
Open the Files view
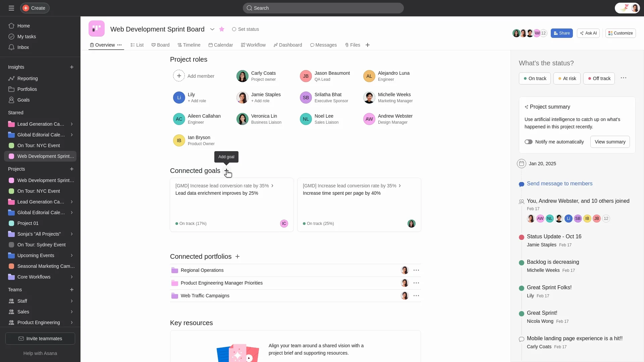click(352, 45)
